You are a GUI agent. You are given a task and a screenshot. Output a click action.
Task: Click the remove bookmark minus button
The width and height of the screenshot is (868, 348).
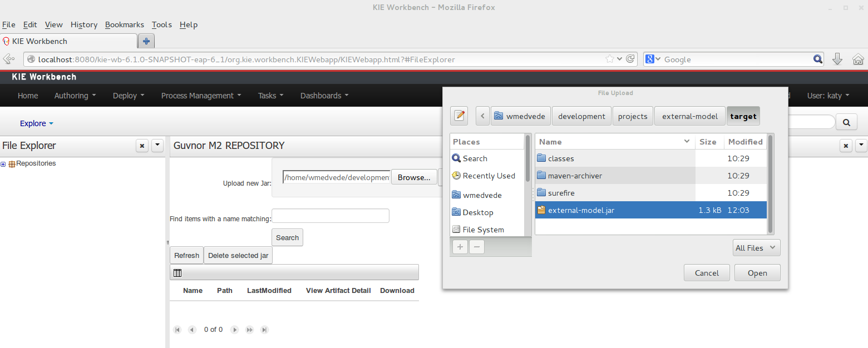click(x=476, y=247)
